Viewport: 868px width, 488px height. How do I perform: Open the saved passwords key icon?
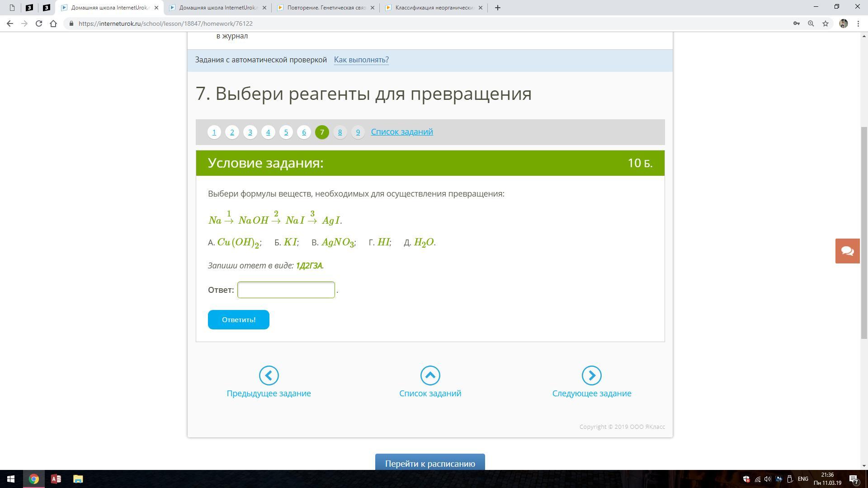[796, 23]
